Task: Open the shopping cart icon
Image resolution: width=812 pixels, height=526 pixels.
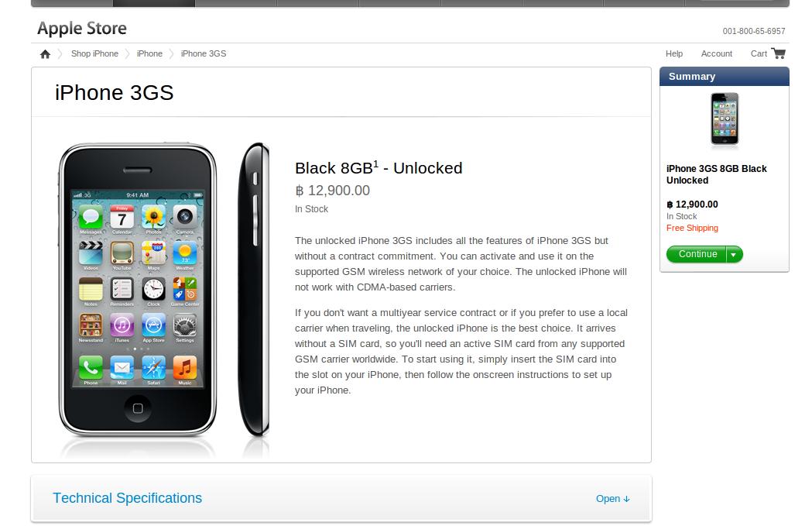Action: [x=779, y=53]
